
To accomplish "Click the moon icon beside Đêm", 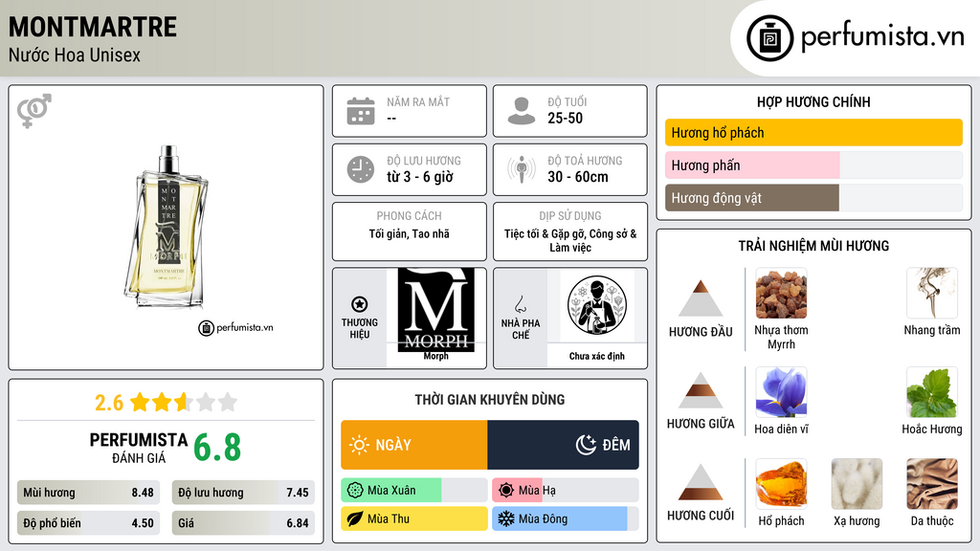I will click(586, 445).
